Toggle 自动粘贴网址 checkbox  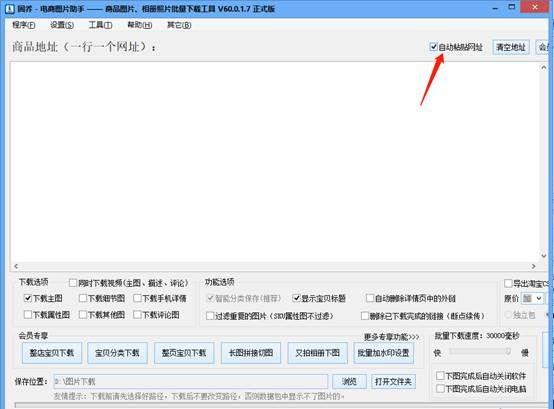pyautogui.click(x=433, y=47)
